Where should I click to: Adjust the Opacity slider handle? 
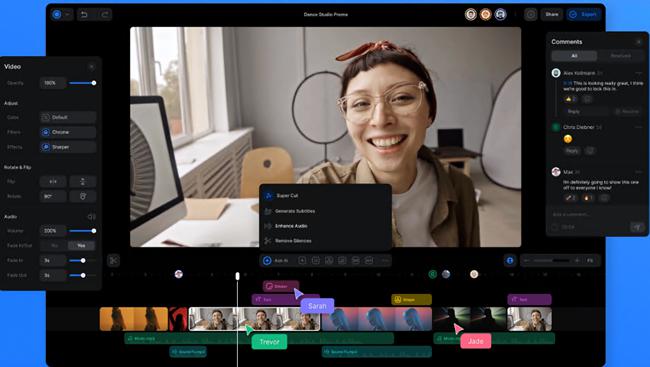click(x=94, y=83)
